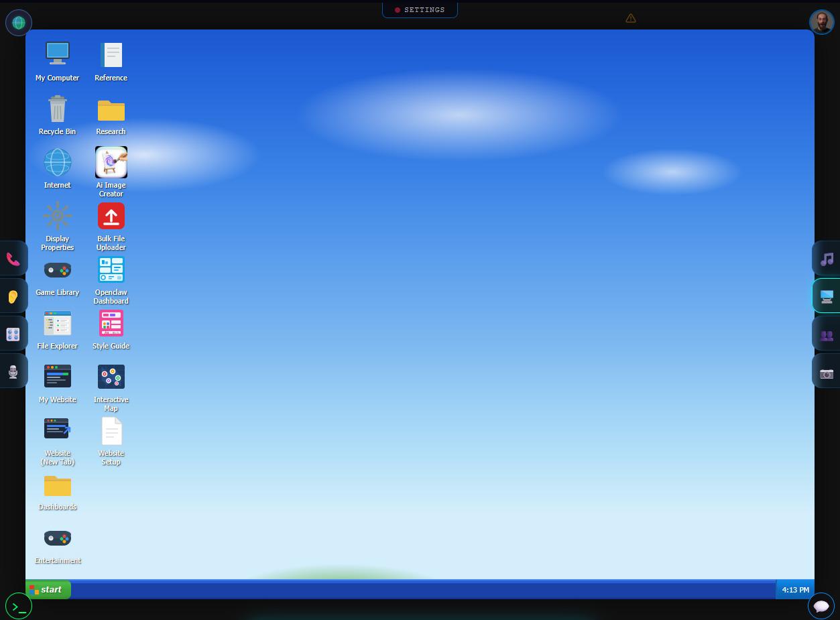Open My Website
This screenshot has width=840, height=620.
pyautogui.click(x=58, y=377)
